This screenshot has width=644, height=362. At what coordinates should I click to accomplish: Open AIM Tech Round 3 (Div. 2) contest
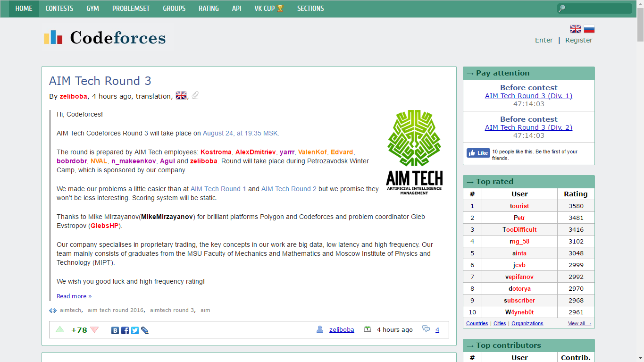529,127
